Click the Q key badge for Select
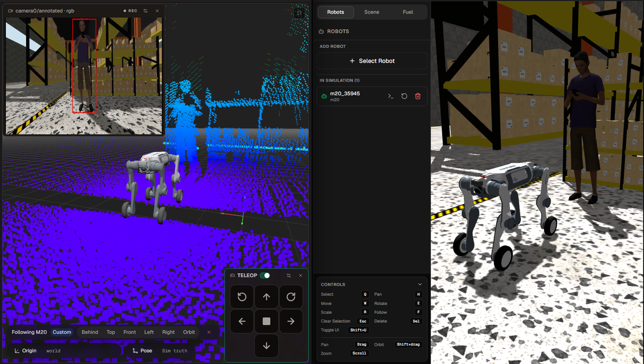This screenshot has width=644, height=364. coord(365,294)
